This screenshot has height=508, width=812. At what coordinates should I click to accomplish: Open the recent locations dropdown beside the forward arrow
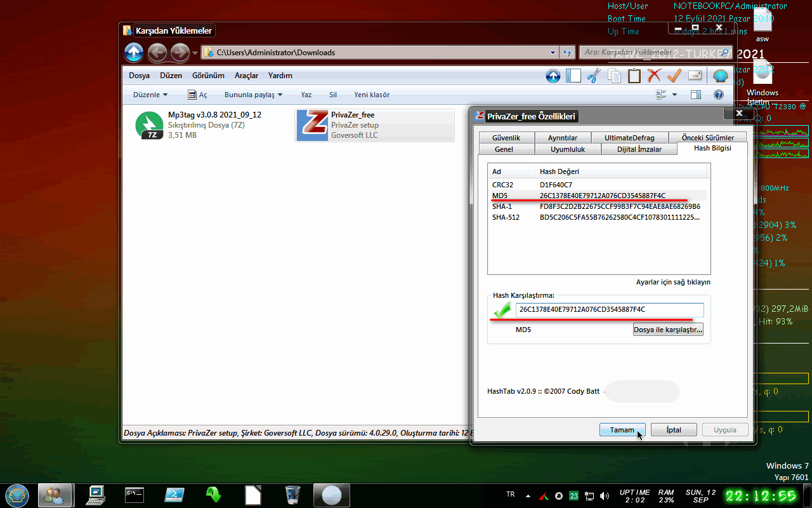point(195,53)
